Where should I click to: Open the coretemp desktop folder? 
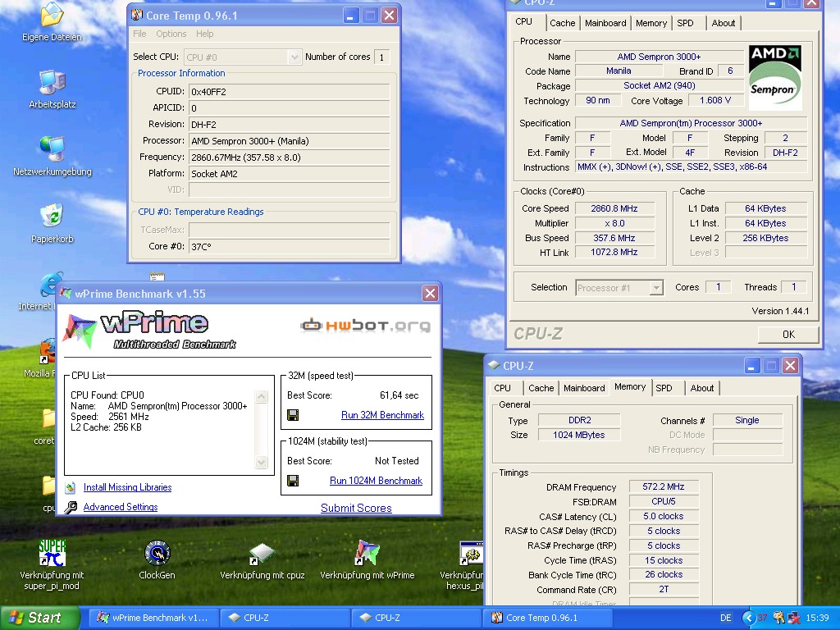tap(48, 418)
